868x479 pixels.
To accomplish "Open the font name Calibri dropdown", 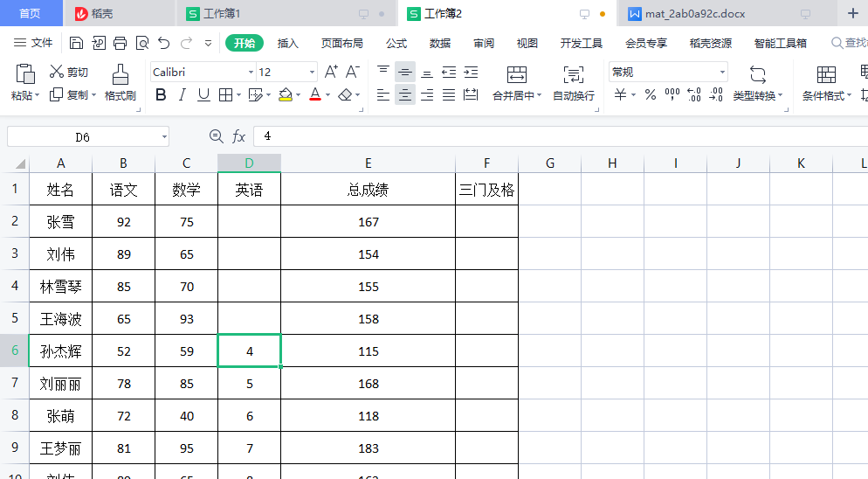I will [251, 72].
